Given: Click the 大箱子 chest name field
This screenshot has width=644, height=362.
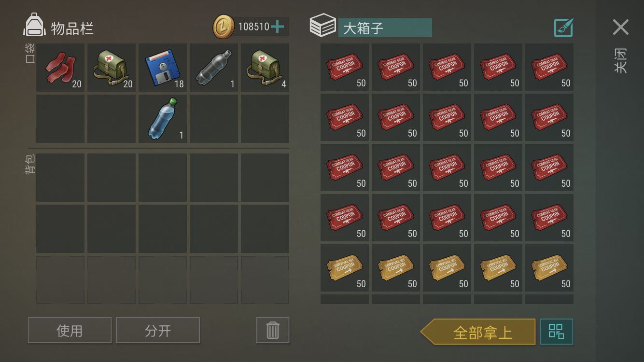Looking at the screenshot, I should 385,28.
